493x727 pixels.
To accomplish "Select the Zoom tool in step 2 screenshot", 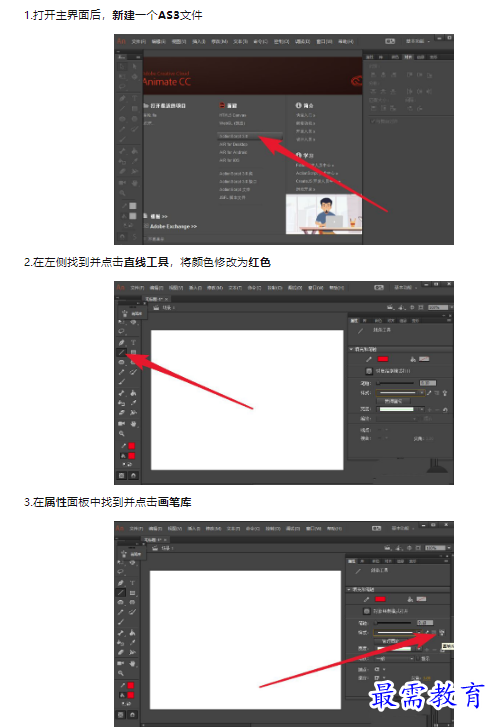I will (122, 434).
